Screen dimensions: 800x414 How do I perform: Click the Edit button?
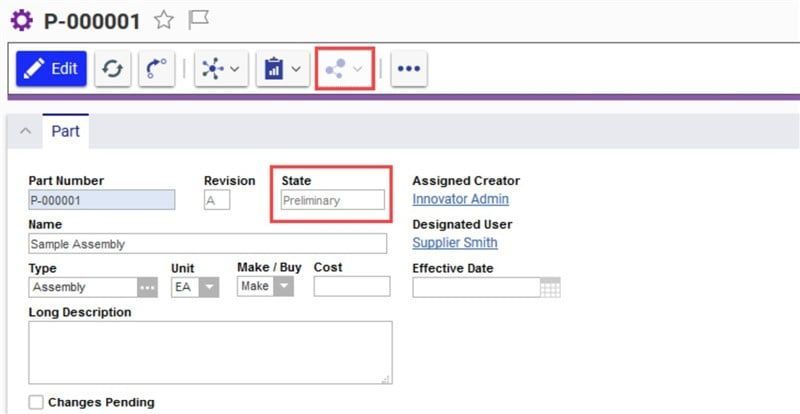(52, 69)
